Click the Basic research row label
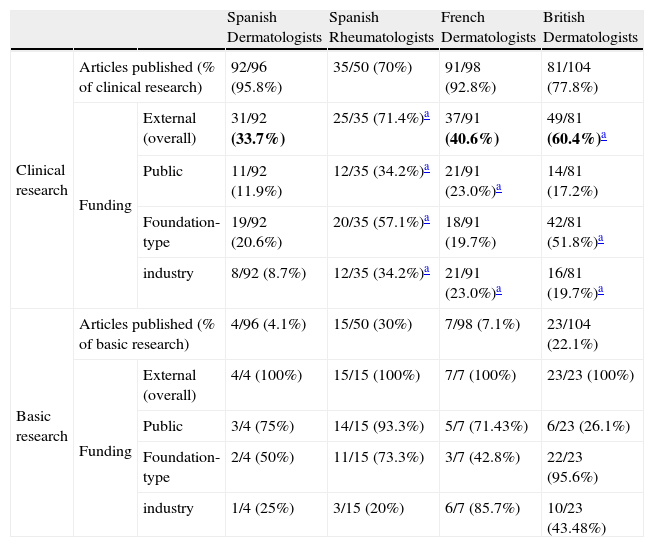This screenshot has width=654, height=547. point(42,427)
